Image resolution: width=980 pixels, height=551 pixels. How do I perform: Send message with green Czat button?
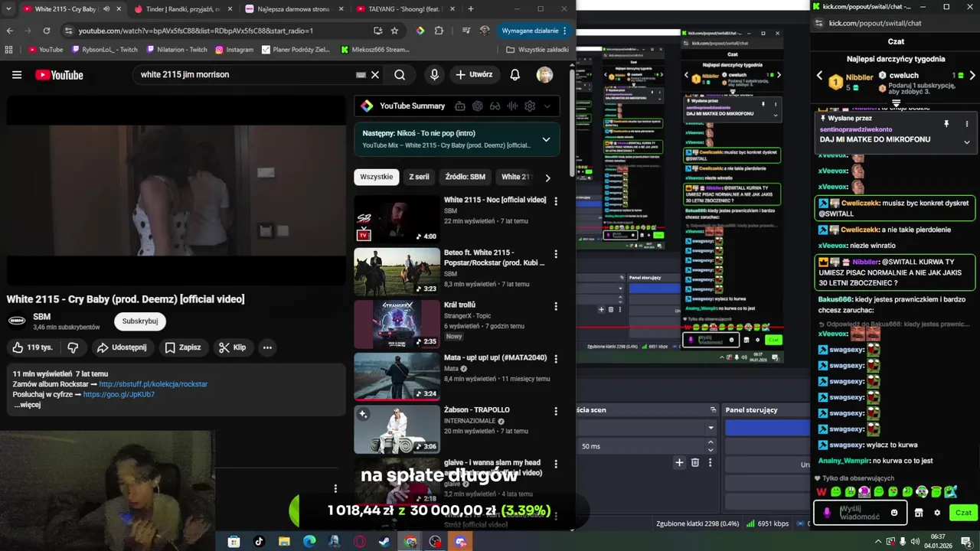(x=963, y=513)
